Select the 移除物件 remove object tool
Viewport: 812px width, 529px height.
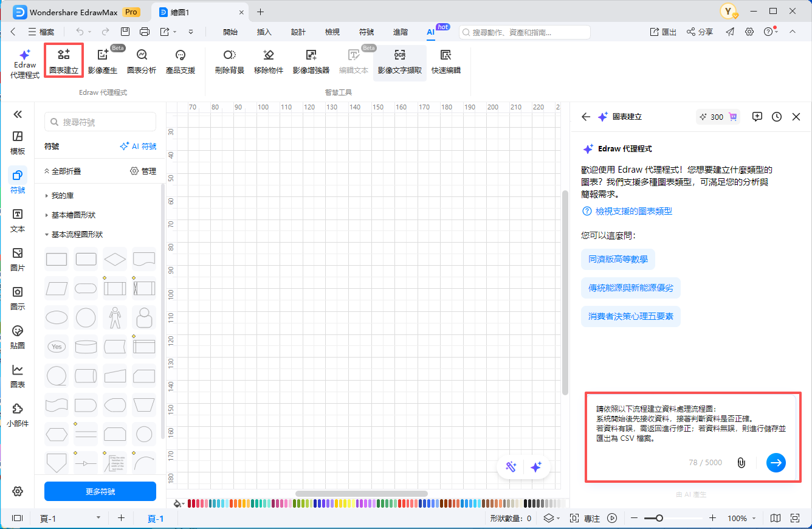(x=268, y=60)
